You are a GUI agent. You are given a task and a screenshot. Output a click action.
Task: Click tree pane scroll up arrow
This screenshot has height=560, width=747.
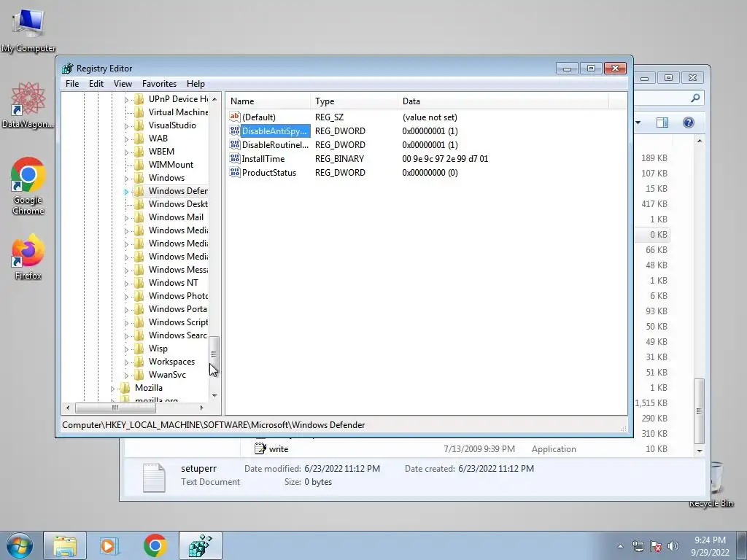click(x=214, y=99)
